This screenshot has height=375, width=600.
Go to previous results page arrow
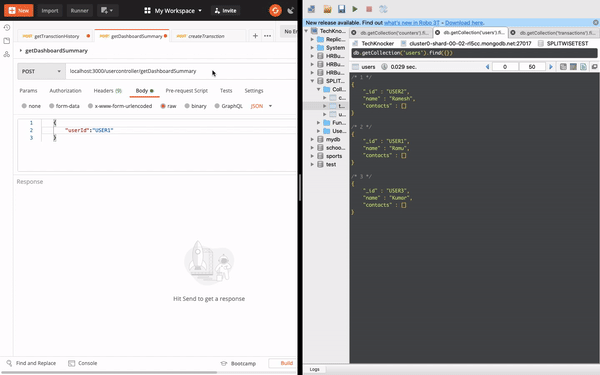click(488, 67)
